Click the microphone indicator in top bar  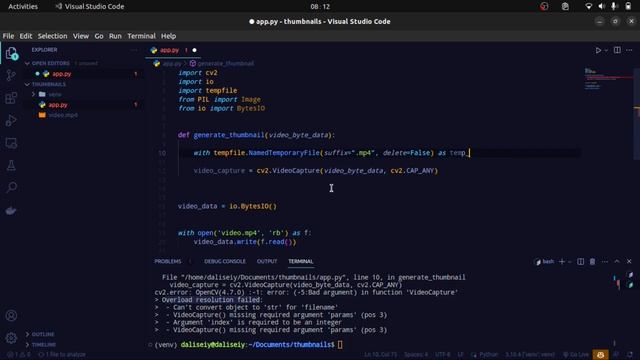tap(613, 7)
